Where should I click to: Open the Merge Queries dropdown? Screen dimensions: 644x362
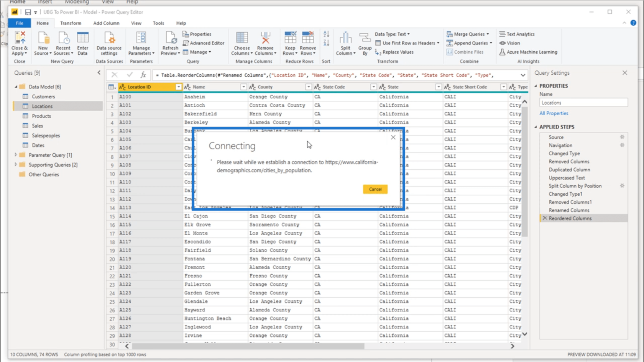pyautogui.click(x=488, y=34)
